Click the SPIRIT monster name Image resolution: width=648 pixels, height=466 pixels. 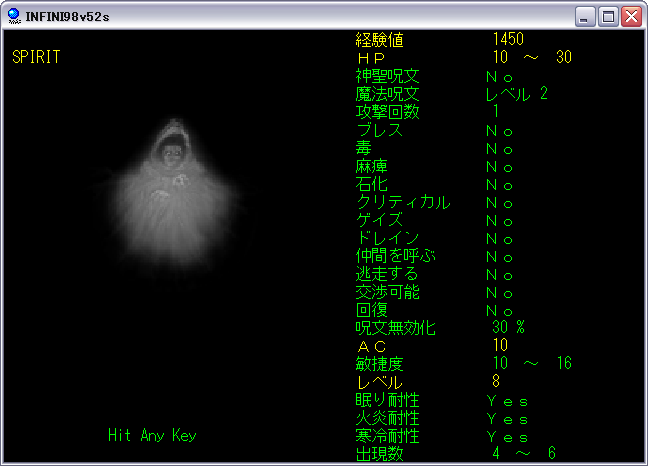(36, 57)
